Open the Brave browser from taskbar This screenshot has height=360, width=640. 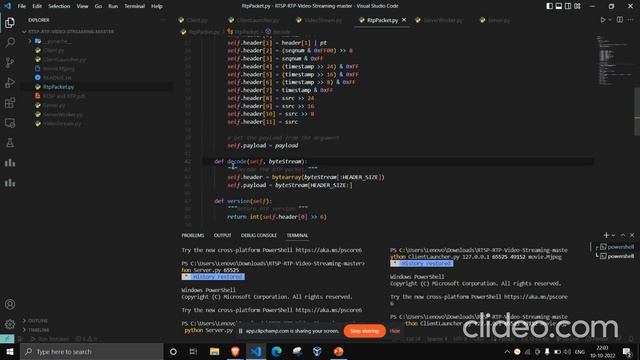click(235, 351)
